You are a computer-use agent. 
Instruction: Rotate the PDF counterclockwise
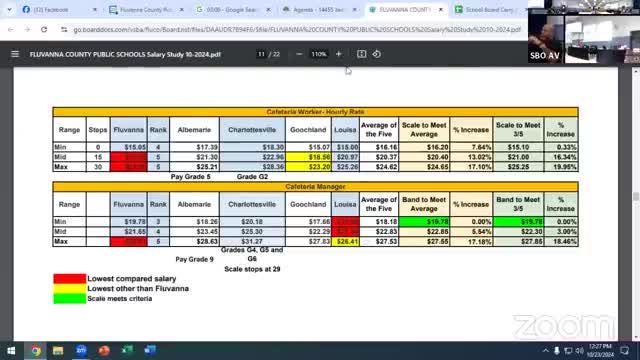(x=377, y=54)
